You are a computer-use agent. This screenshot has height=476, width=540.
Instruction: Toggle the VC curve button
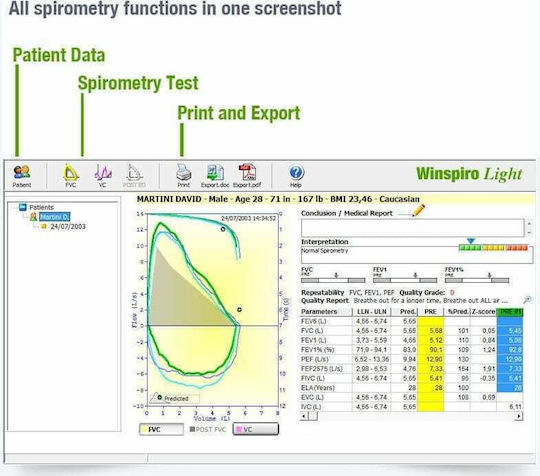tap(256, 429)
